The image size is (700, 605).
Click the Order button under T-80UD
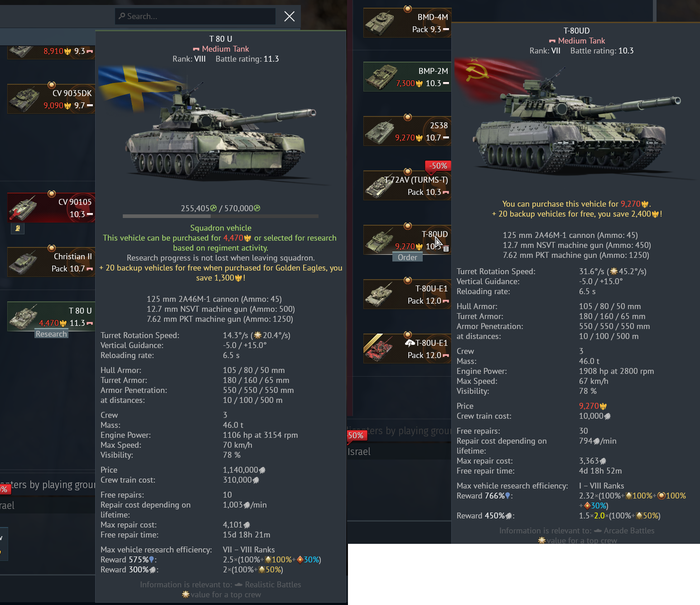407,257
